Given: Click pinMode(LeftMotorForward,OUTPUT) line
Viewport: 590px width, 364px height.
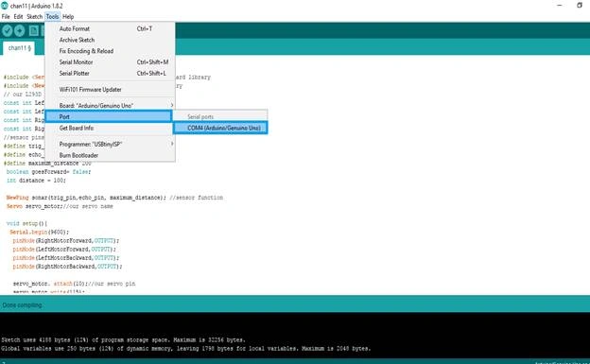Looking at the screenshot, I should (64, 250).
